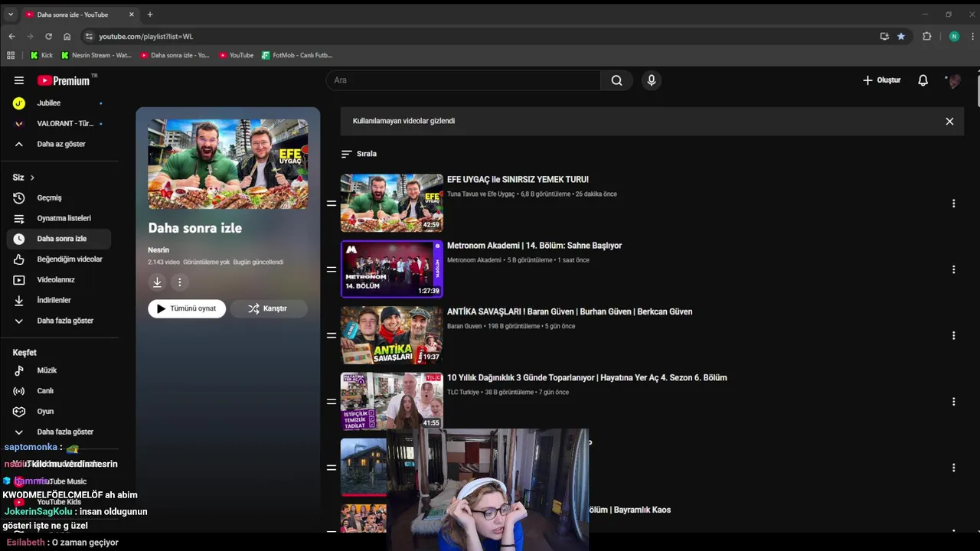Screen dimensions: 980x551
Task: Open 'Hayatına Yer Aç 4. Sezon' thumbnail
Action: coord(392,401)
